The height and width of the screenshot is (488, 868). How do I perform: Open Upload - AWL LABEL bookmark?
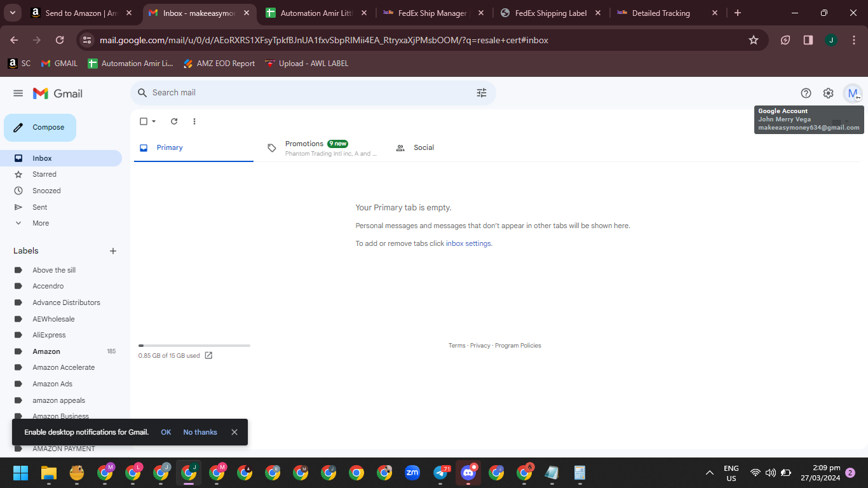(306, 64)
